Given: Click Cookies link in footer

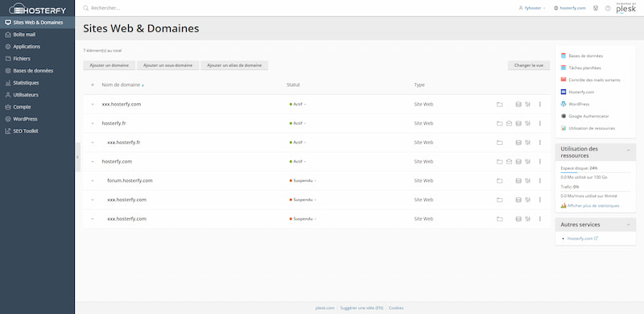Looking at the screenshot, I should [x=396, y=308].
